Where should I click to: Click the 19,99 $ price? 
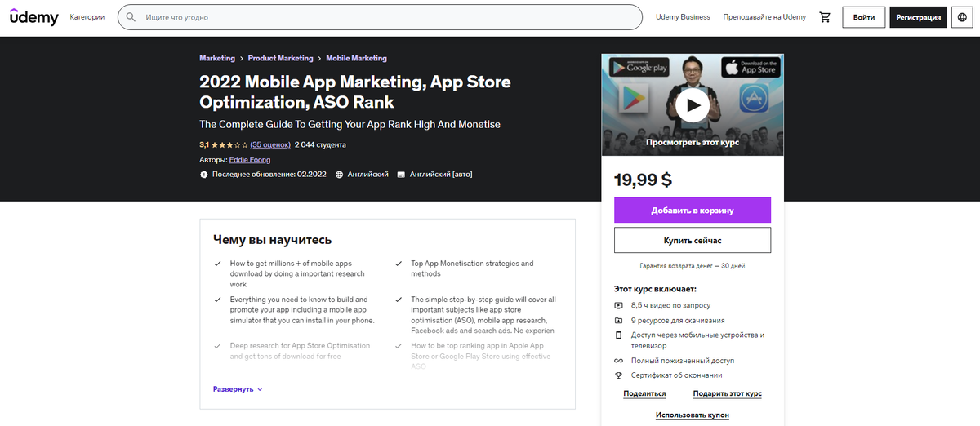644,180
